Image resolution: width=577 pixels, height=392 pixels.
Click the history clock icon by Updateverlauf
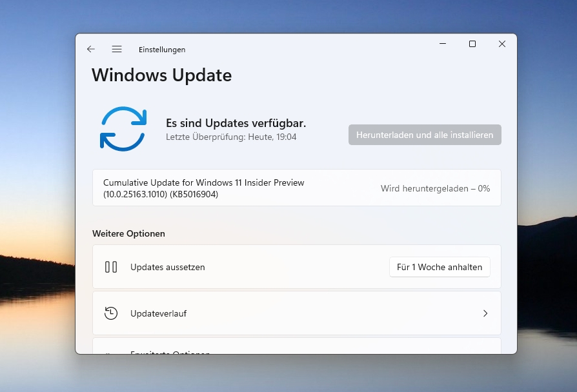111,313
